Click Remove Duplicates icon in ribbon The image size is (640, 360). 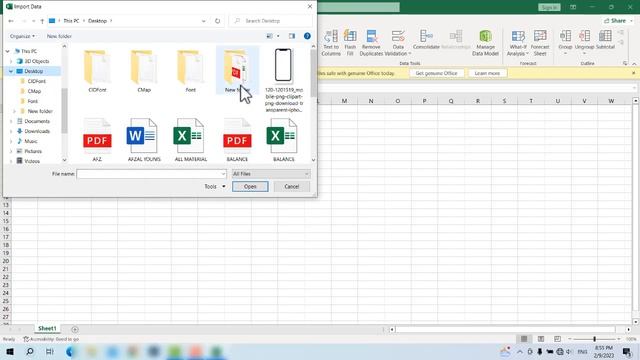click(x=371, y=42)
